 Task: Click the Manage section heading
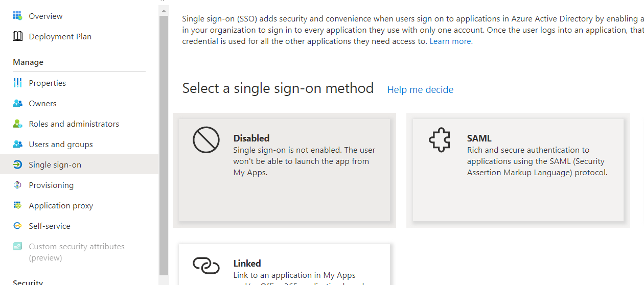28,62
